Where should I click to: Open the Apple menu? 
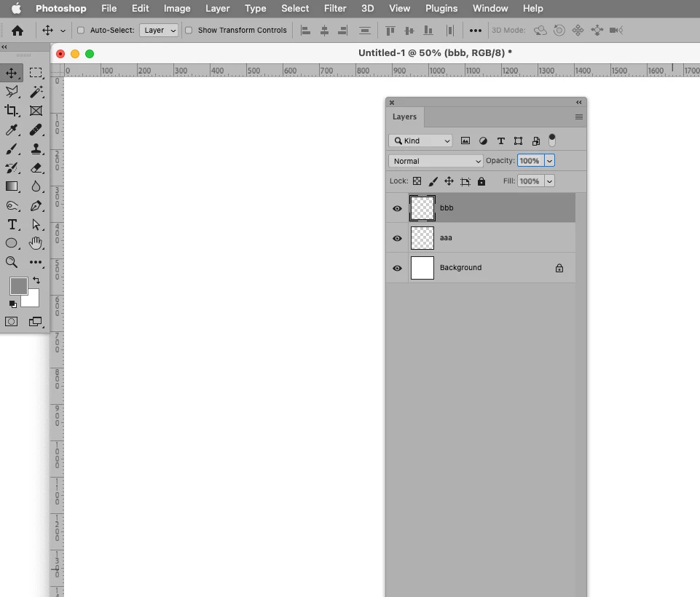pyautogui.click(x=16, y=9)
